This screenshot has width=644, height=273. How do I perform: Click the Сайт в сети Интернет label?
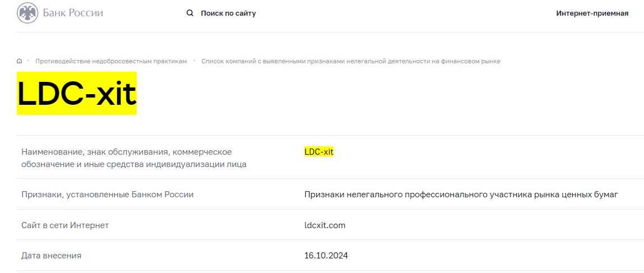[x=65, y=225]
